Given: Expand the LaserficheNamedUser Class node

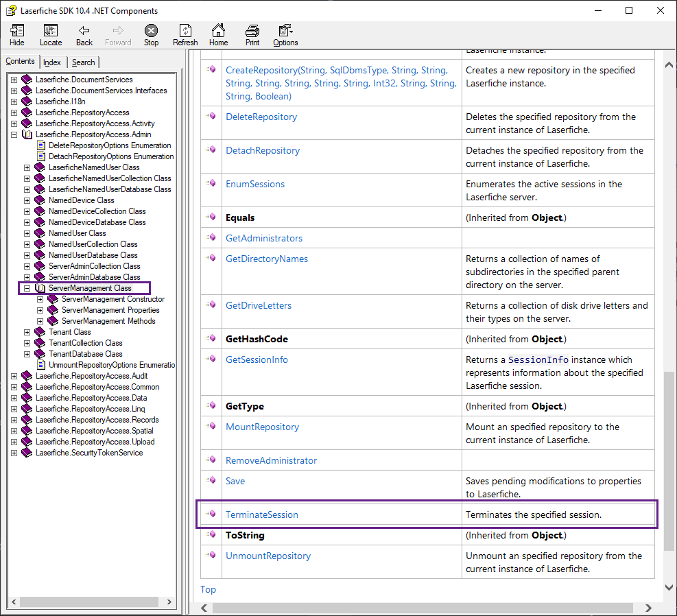Looking at the screenshot, I should (x=27, y=167).
